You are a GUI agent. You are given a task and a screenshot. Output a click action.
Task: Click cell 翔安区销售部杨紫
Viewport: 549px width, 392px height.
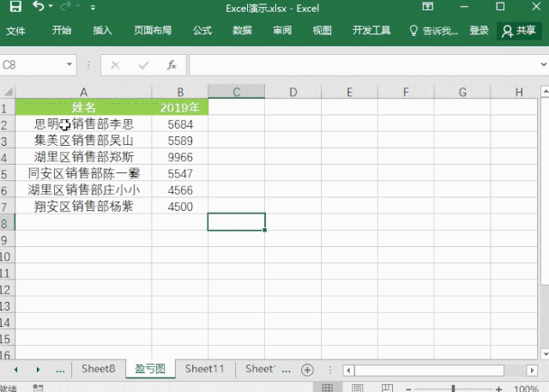coord(83,206)
